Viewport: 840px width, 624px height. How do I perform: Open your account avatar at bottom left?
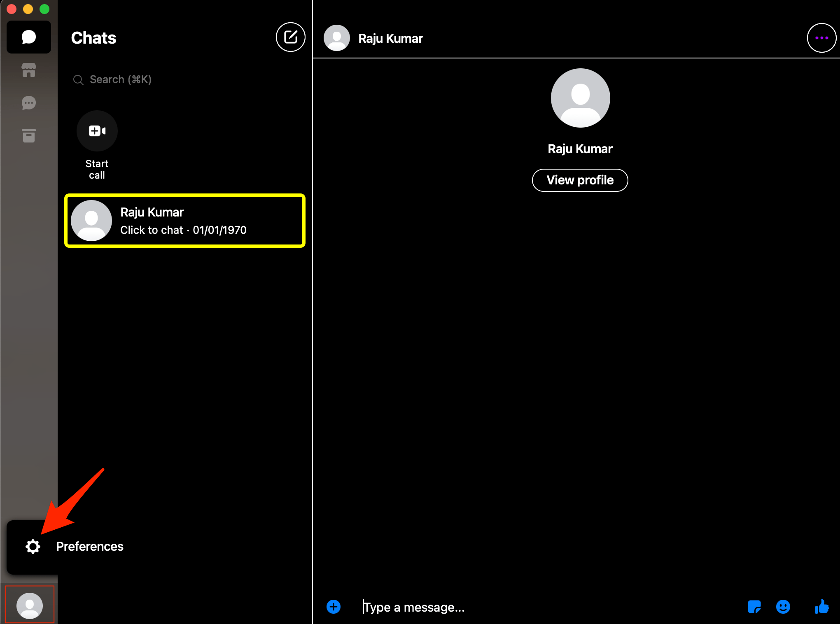coord(29,604)
